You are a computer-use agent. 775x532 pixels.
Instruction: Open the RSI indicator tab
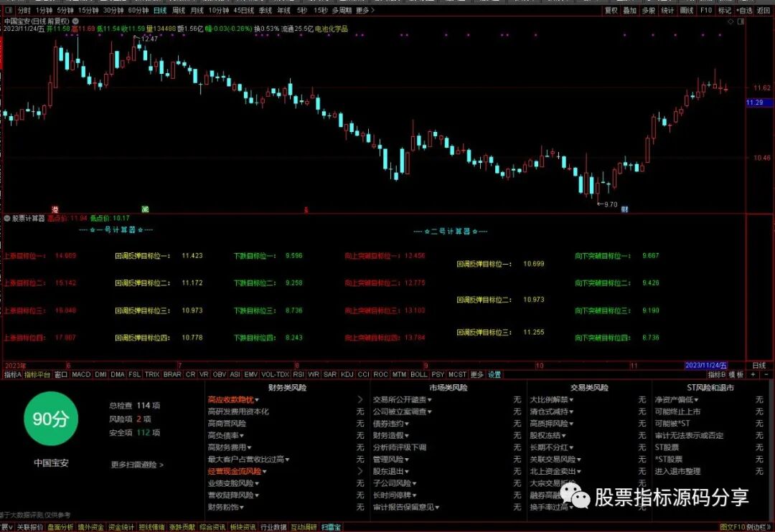tap(299, 375)
